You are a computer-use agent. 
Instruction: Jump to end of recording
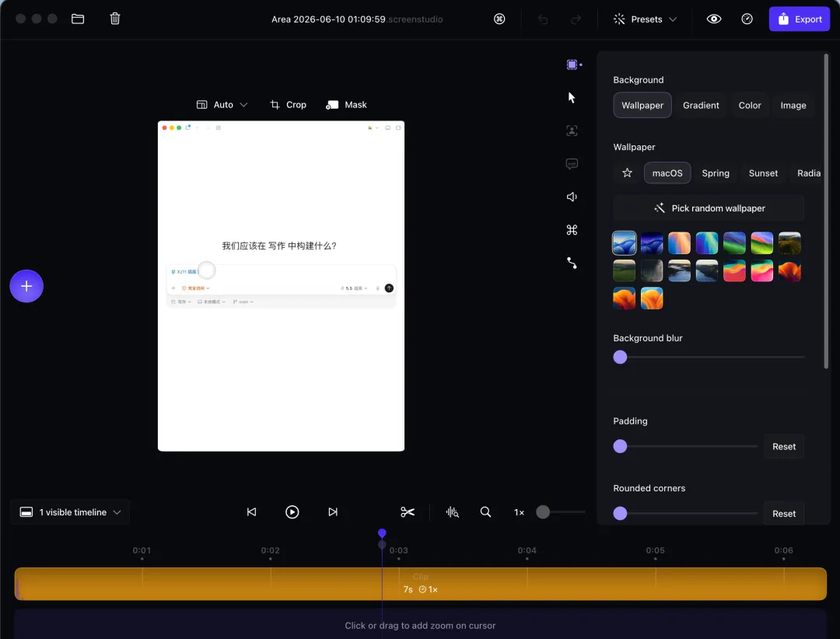[x=333, y=512]
